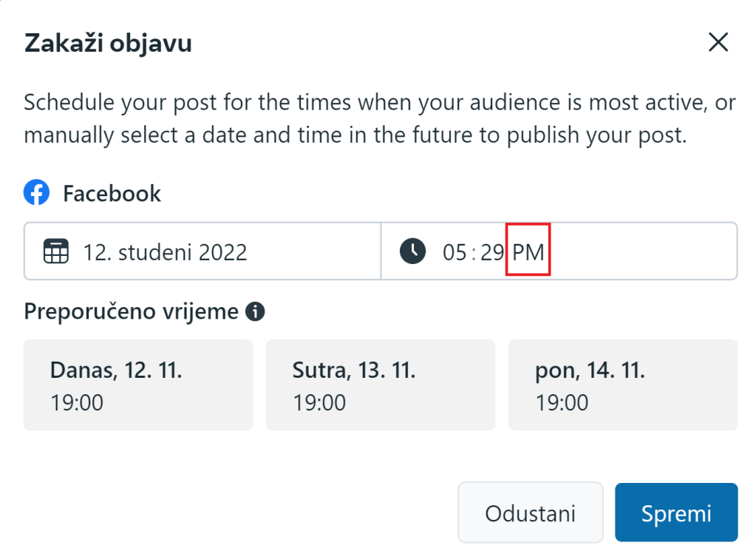Choose the Sutra, 13. 11. recommended time

[x=380, y=385]
